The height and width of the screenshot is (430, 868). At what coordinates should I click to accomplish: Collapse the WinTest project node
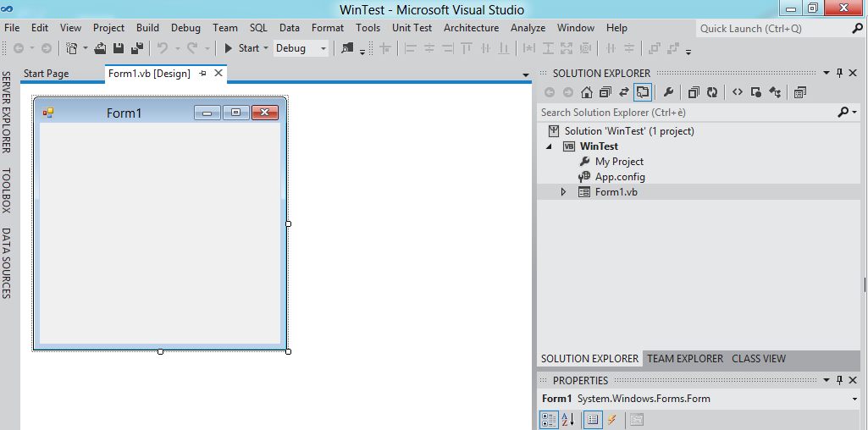click(x=549, y=146)
